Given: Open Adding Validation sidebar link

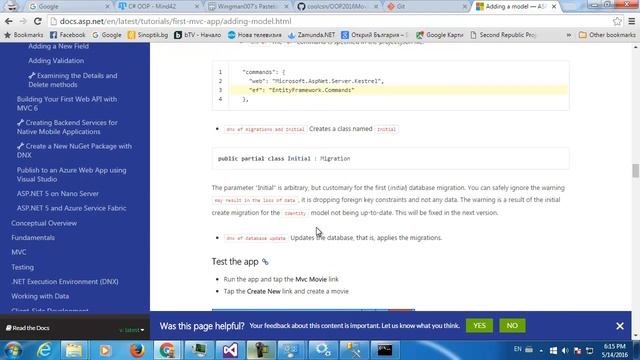Looking at the screenshot, I should [x=56, y=60].
